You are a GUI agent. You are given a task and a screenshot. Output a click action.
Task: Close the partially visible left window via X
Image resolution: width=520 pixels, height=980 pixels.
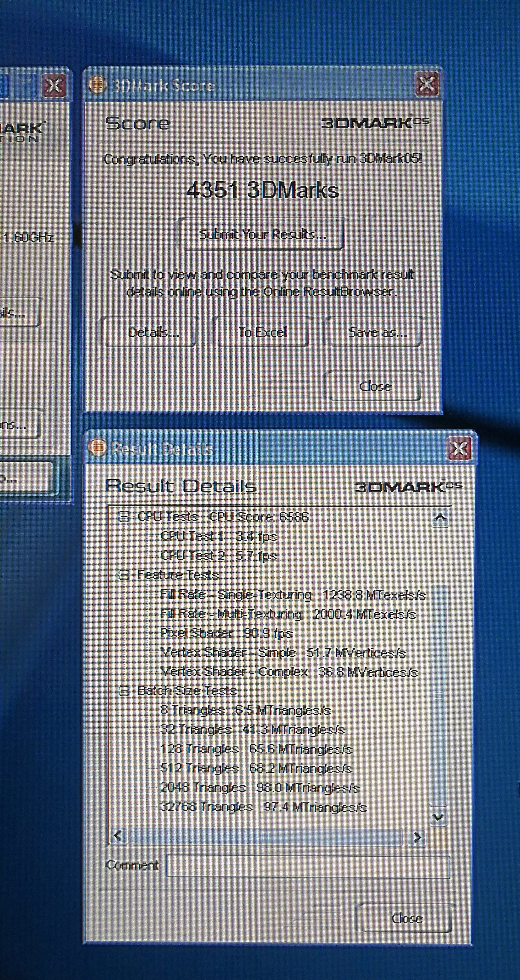54,85
